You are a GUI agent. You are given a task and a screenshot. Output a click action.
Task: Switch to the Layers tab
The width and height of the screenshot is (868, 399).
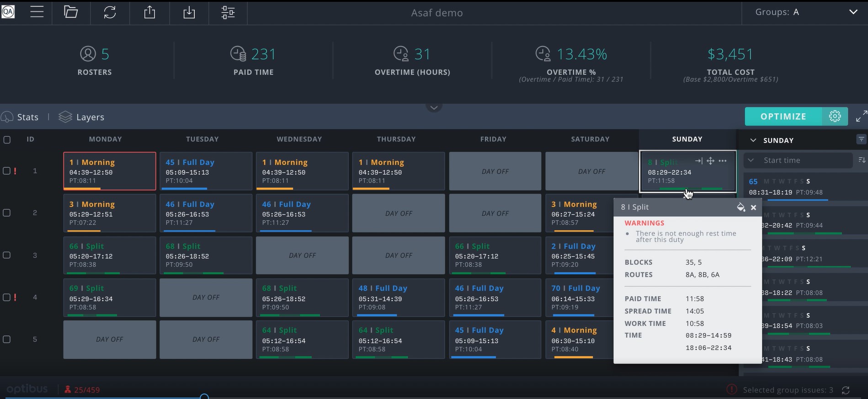82,117
